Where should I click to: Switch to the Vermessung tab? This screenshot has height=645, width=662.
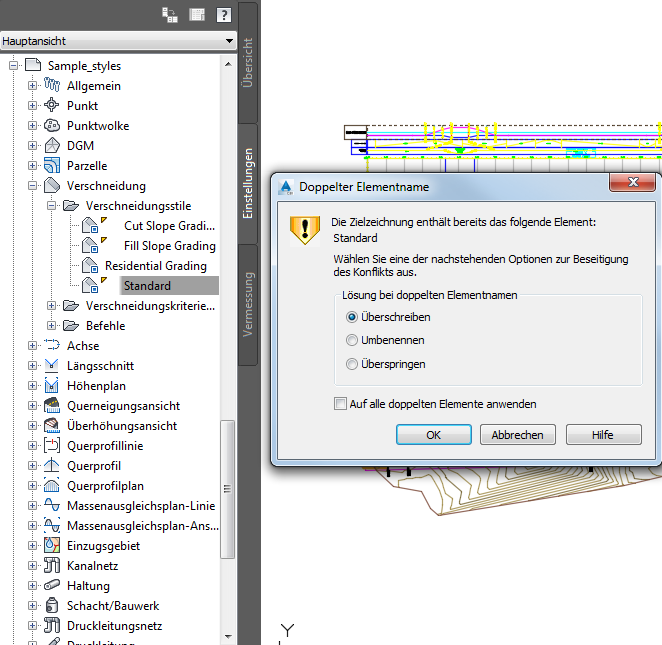click(248, 304)
